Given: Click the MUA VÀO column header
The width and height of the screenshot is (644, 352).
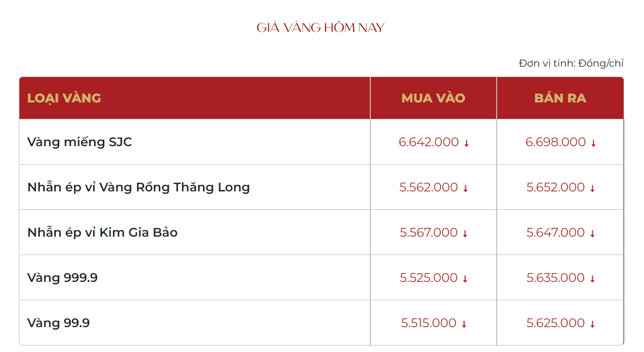Looking at the screenshot, I should click(433, 98).
